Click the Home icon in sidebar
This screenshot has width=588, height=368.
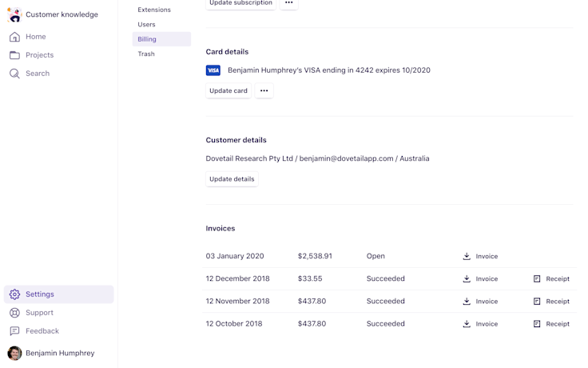tap(14, 37)
